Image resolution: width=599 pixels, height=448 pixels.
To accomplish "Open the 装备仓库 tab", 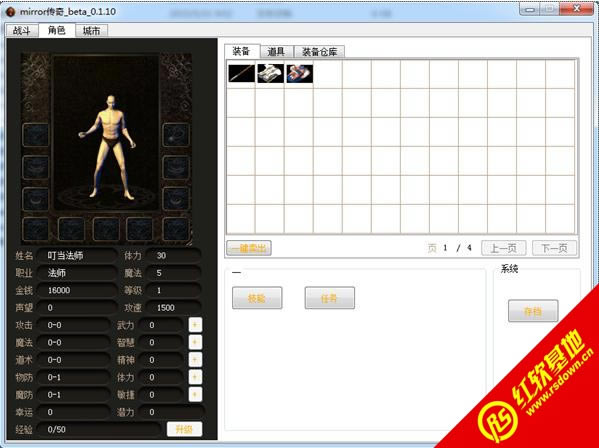I will pyautogui.click(x=319, y=52).
